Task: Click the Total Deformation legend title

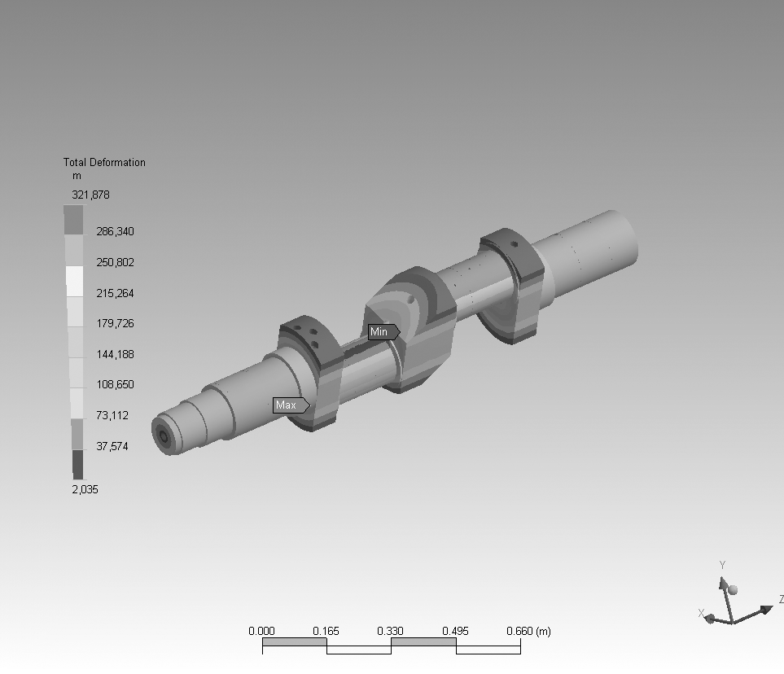Action: 104,163
